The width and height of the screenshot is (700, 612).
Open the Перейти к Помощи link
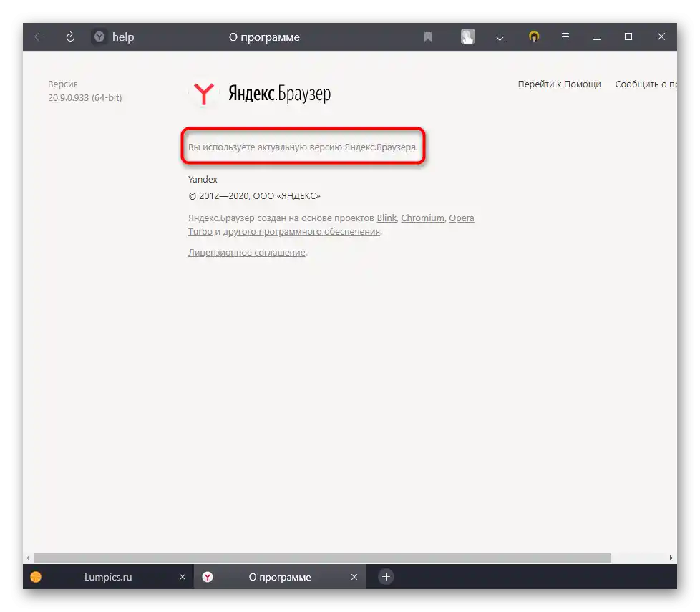pyautogui.click(x=560, y=84)
